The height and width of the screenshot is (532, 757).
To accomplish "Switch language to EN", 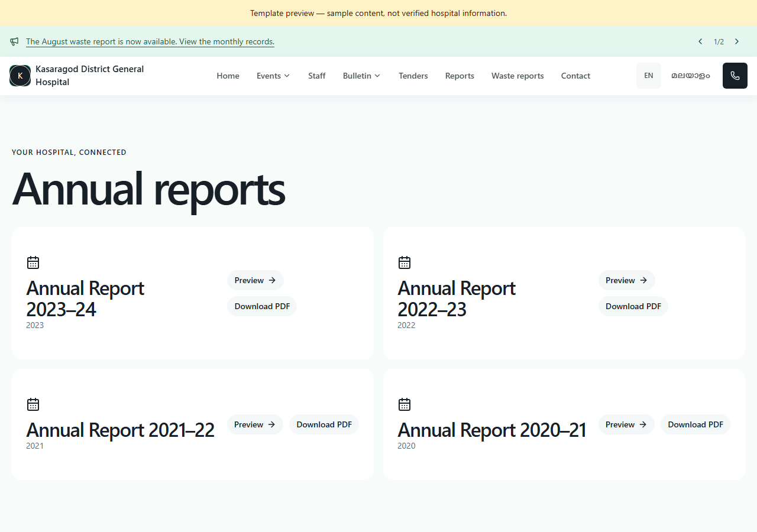I will coord(649,76).
